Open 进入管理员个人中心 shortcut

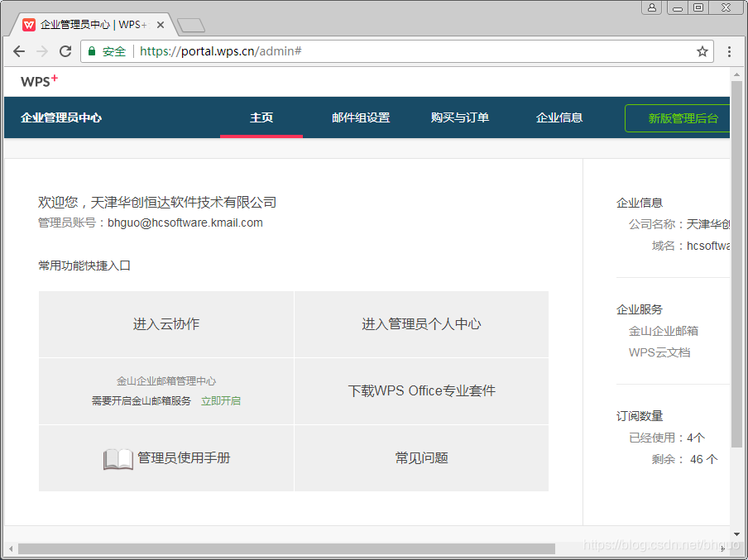422,324
